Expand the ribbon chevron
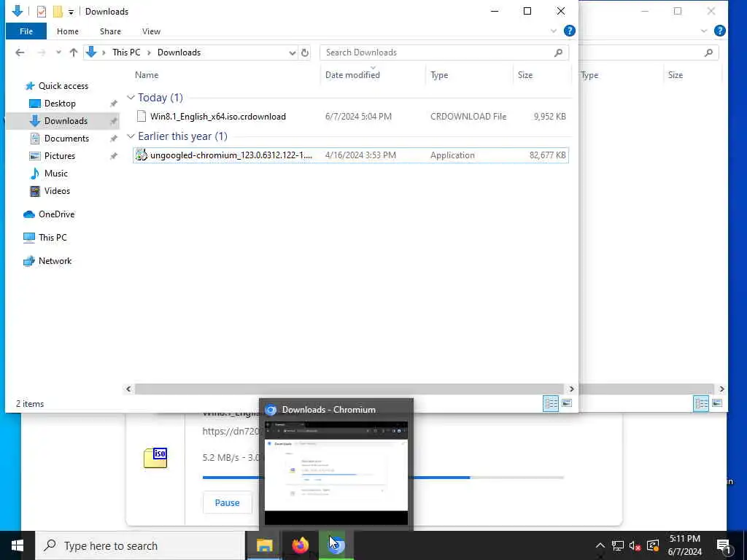This screenshot has height=560, width=747. pyautogui.click(x=554, y=31)
